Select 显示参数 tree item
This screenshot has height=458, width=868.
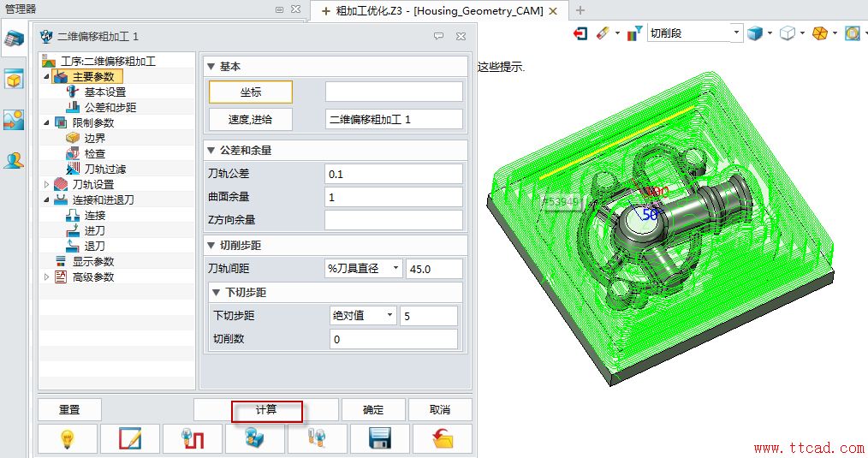(93, 261)
